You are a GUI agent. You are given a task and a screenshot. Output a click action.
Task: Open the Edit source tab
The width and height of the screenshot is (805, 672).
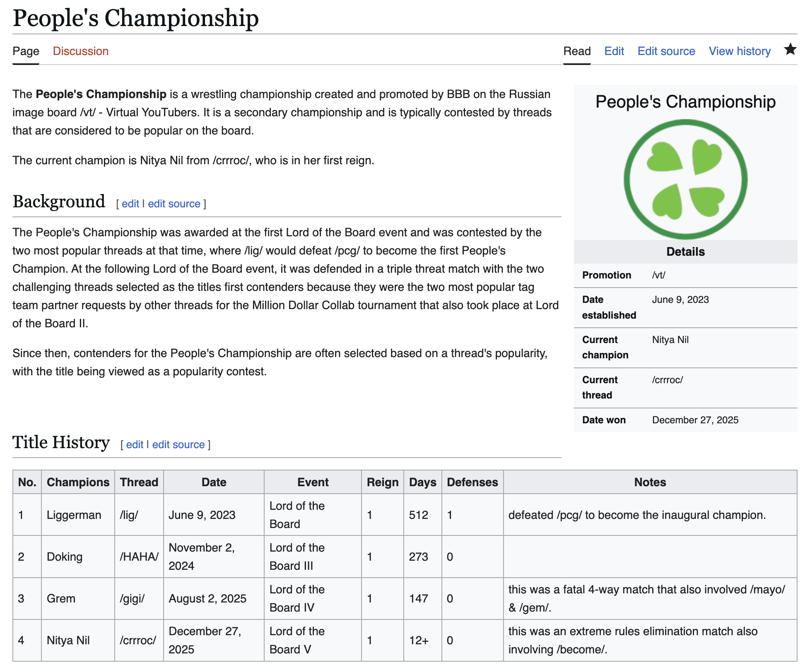pyautogui.click(x=666, y=51)
